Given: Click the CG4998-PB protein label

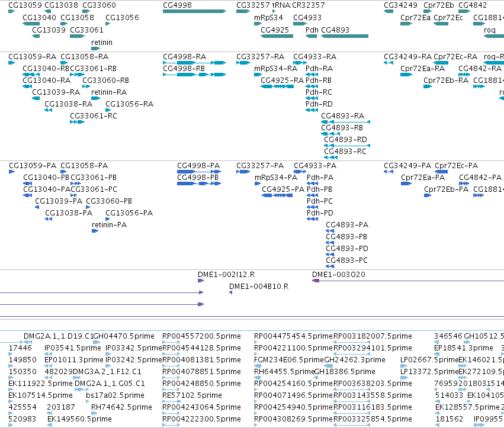Looking at the screenshot, I should [x=198, y=178].
